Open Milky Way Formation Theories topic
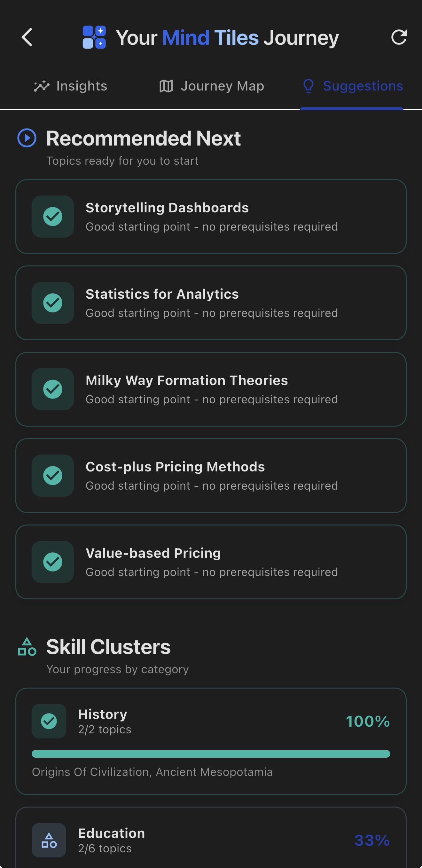The width and height of the screenshot is (422, 868). (211, 389)
